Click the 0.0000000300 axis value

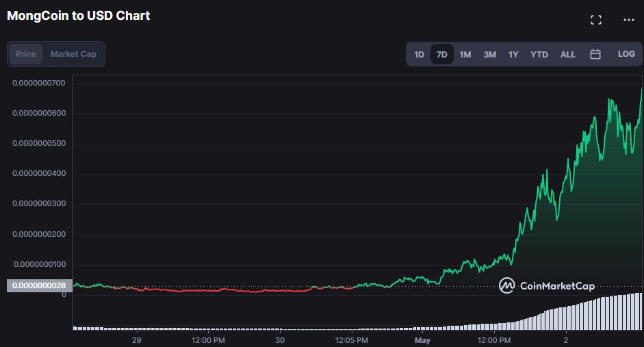(39, 203)
